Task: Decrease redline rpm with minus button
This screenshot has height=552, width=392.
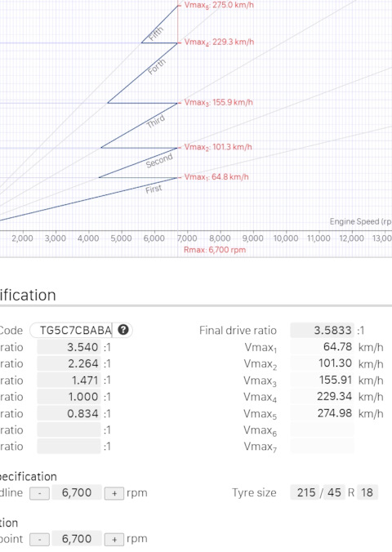Action: pyautogui.click(x=39, y=493)
